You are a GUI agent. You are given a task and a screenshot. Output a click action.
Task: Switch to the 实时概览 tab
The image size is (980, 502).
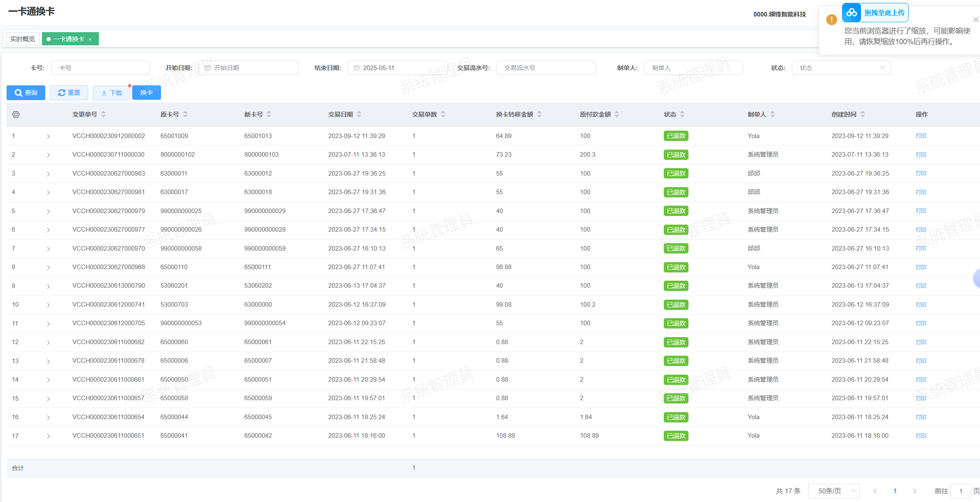click(x=23, y=39)
